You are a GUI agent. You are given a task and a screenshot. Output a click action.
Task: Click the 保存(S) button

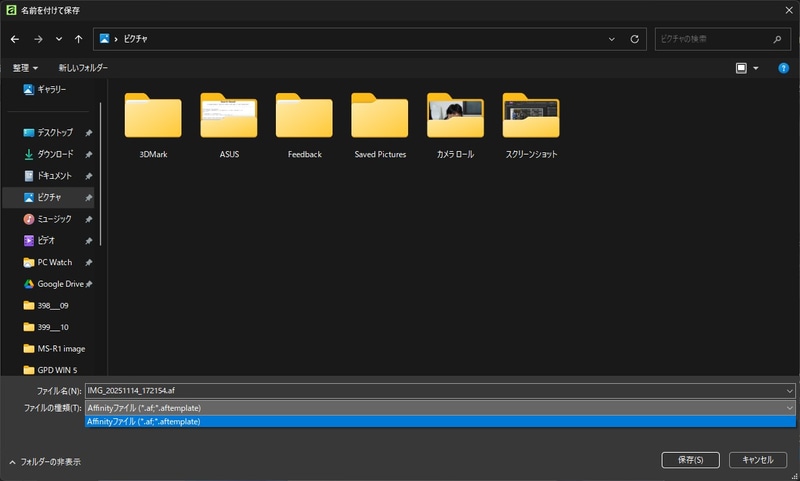tap(690, 460)
